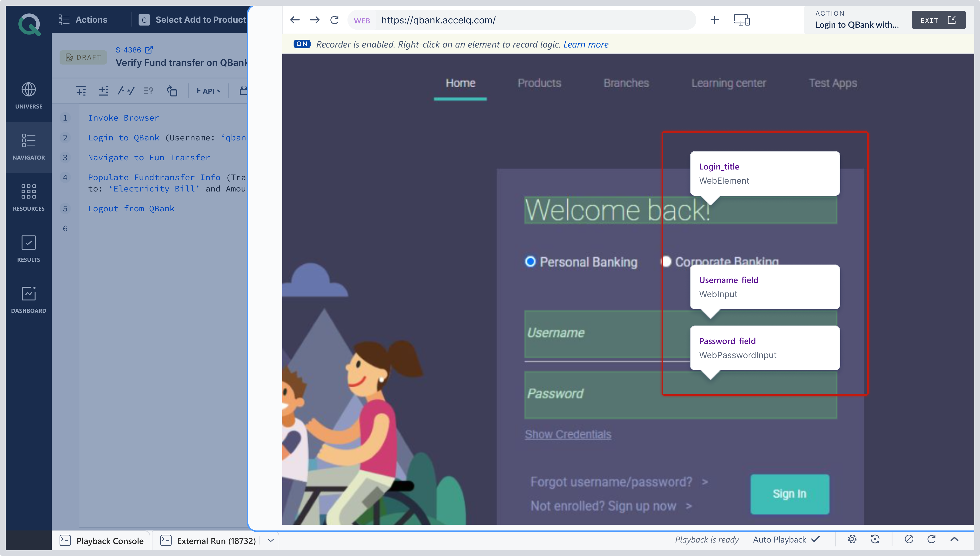Click the Logout from QBank step
This screenshot has width=980, height=556.
[131, 208]
